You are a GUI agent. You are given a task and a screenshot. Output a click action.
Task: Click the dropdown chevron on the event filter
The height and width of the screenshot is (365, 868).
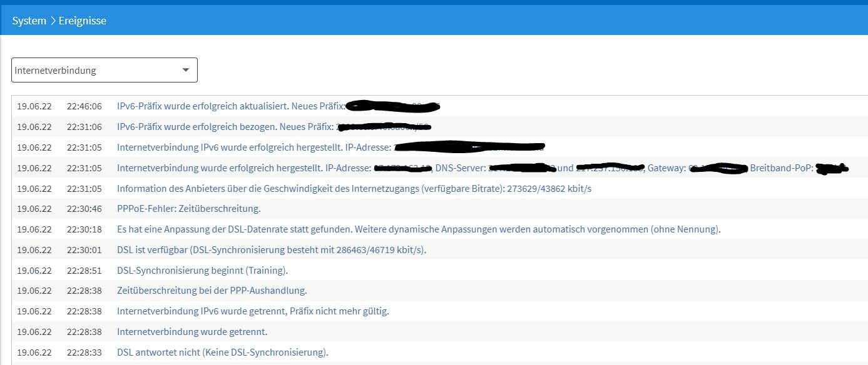point(185,70)
